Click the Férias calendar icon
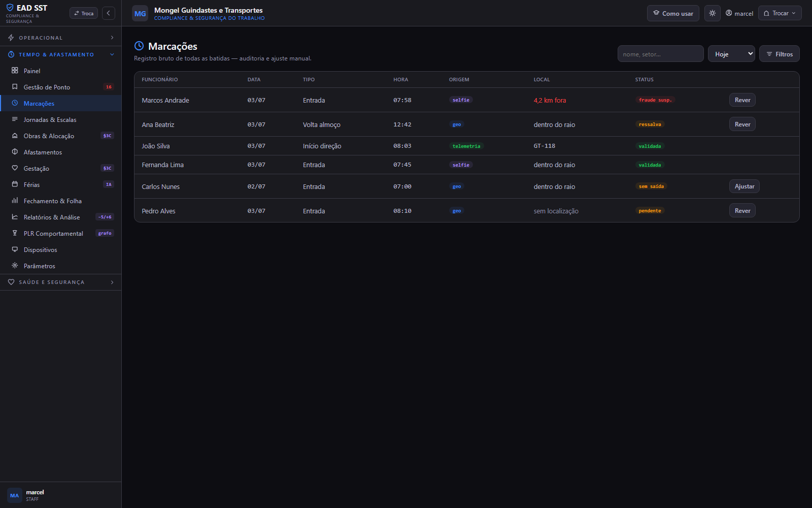Viewport: 812px width, 508px height. tap(15, 184)
